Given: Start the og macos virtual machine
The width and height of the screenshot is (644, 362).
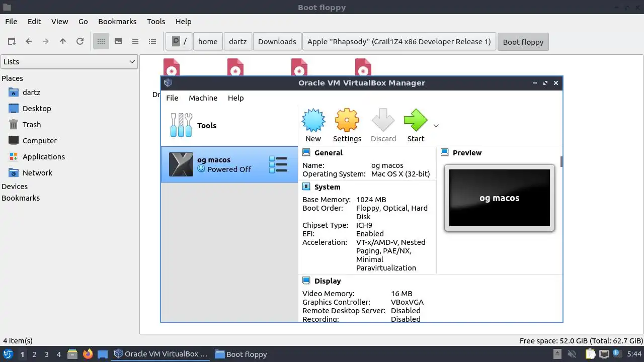Looking at the screenshot, I should 416,121.
